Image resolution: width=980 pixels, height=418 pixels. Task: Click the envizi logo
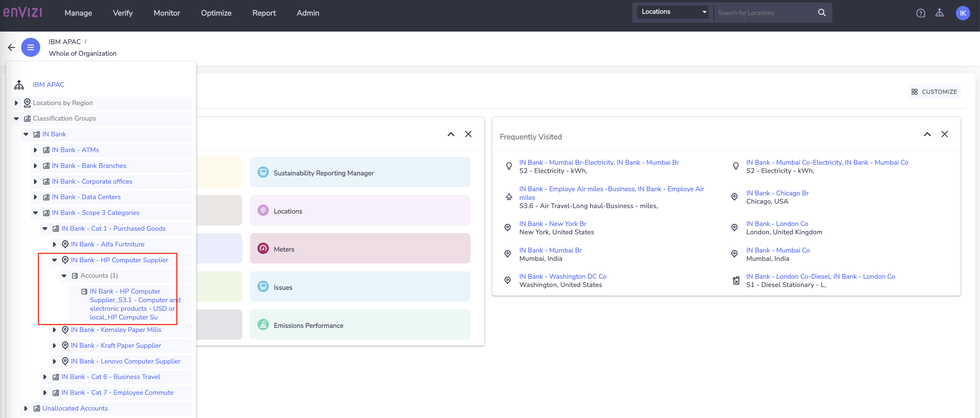click(x=23, y=12)
